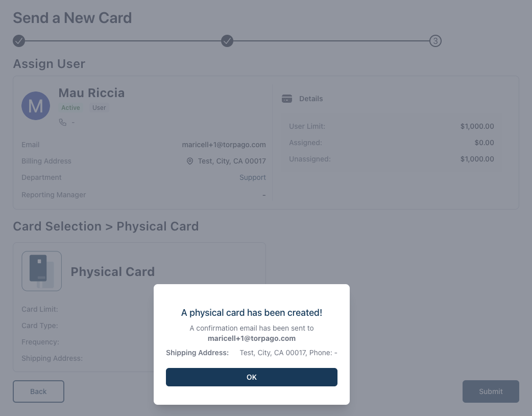Screen dimensions: 532x416
Task: Select the second completed step checkmark
Action: point(227,41)
